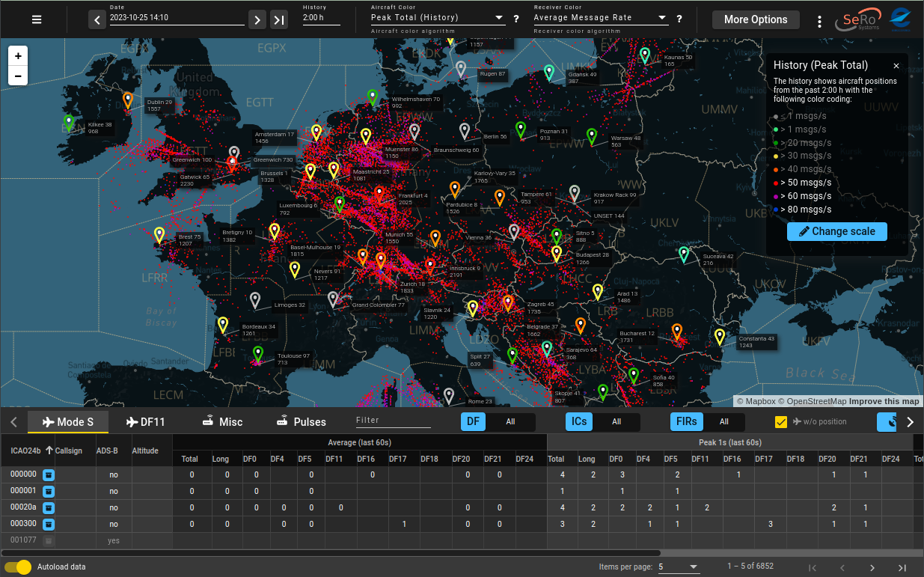Click the SeRo Systems logo
The height and width of the screenshot is (577, 924).
(x=858, y=20)
